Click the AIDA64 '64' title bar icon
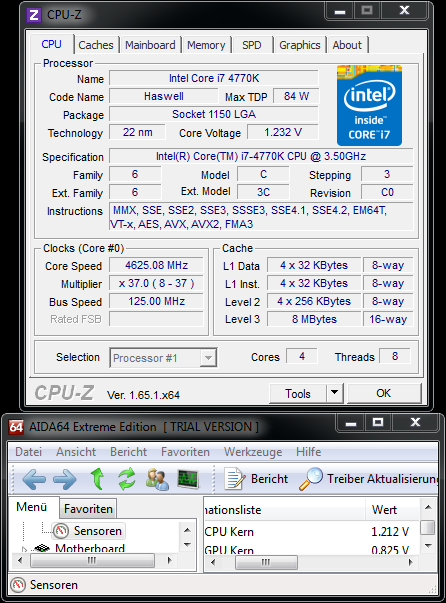 [16, 427]
